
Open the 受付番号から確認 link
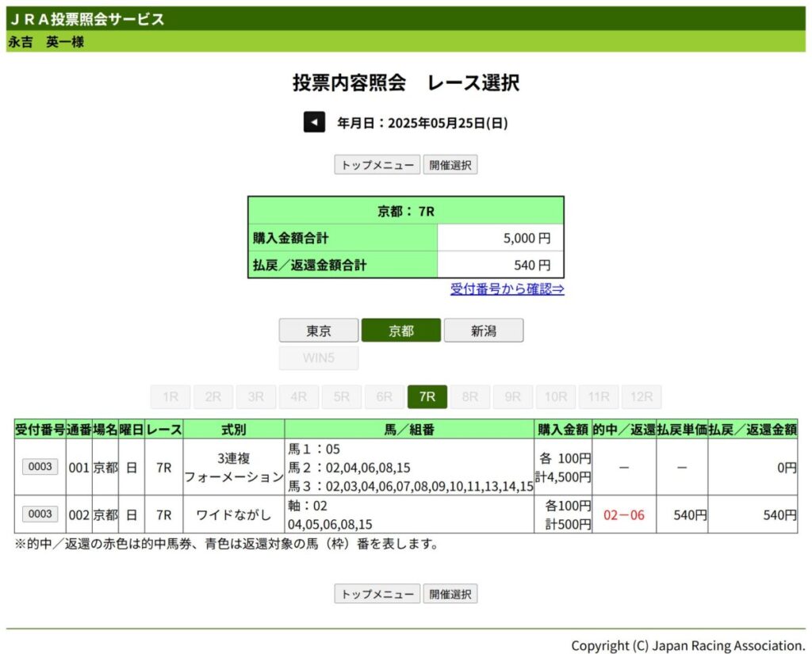507,289
